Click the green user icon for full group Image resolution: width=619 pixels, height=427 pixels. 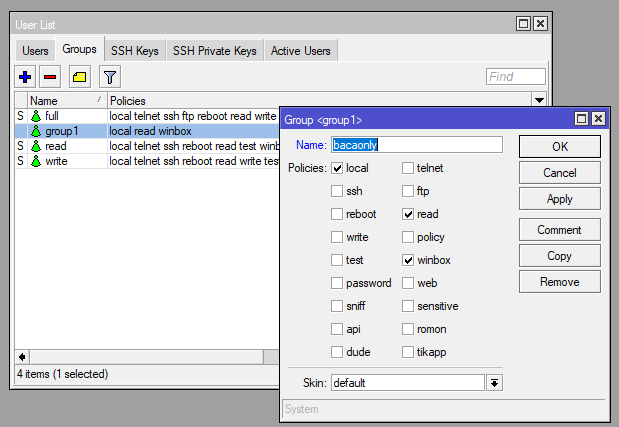point(36,116)
